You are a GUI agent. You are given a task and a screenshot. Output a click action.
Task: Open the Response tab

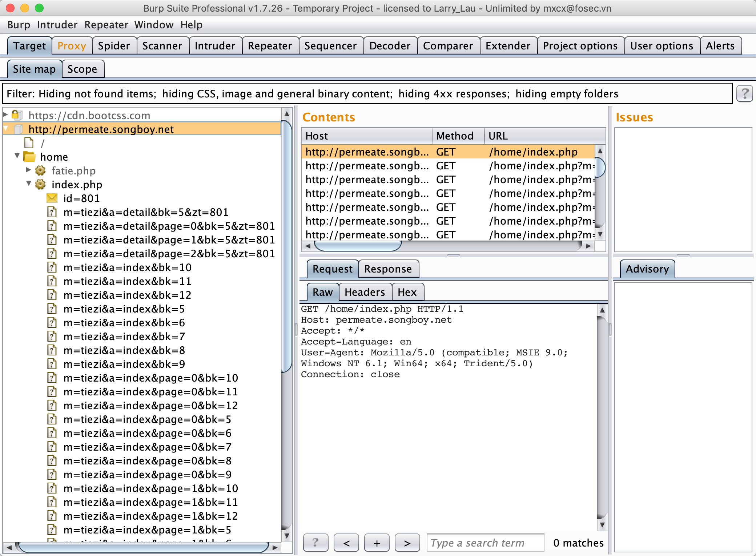point(388,269)
